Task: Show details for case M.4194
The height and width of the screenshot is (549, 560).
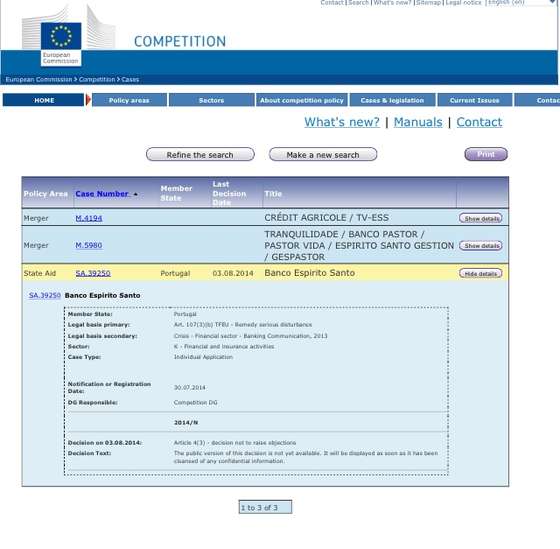Action: (x=481, y=218)
